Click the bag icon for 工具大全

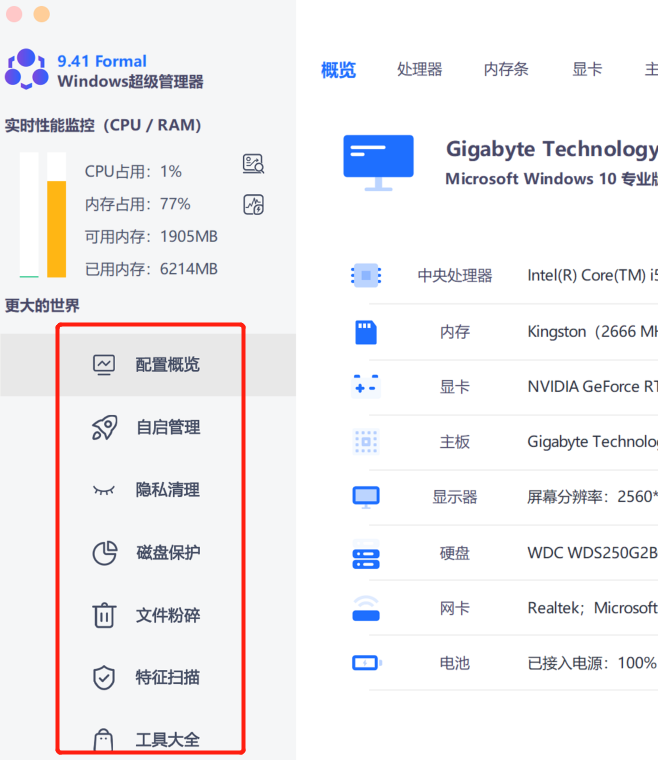104,740
